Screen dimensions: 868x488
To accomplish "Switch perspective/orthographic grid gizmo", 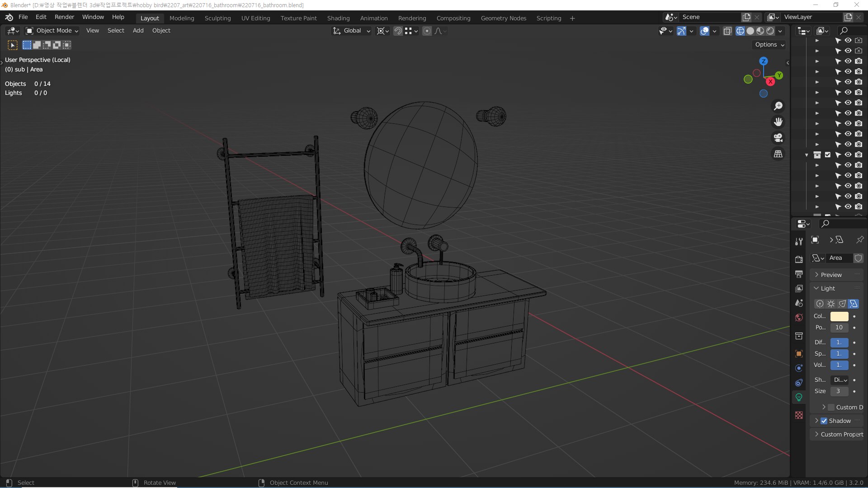I will tap(778, 154).
